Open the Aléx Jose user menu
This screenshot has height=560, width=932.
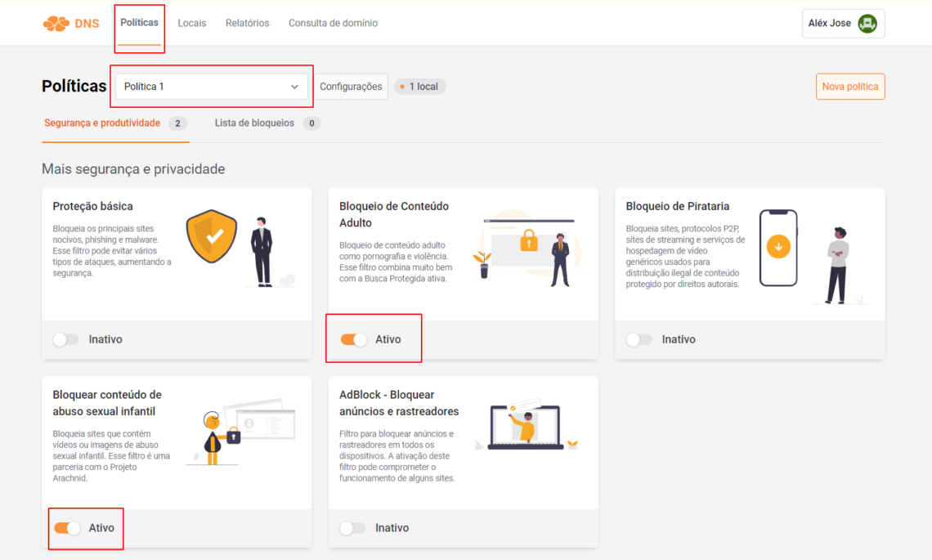pos(843,24)
